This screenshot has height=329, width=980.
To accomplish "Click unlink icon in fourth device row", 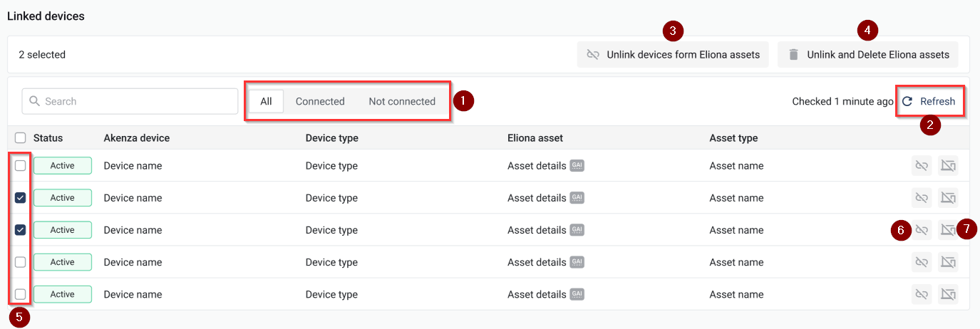I will click(x=922, y=262).
